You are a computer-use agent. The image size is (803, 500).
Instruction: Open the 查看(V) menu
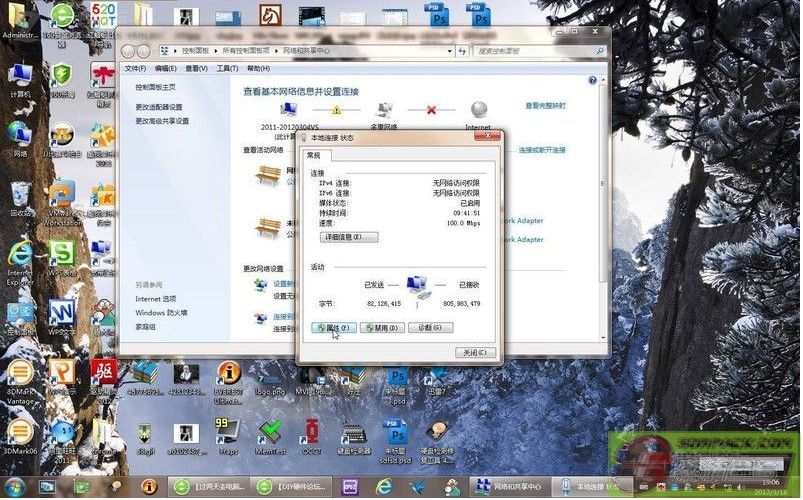(x=196, y=68)
